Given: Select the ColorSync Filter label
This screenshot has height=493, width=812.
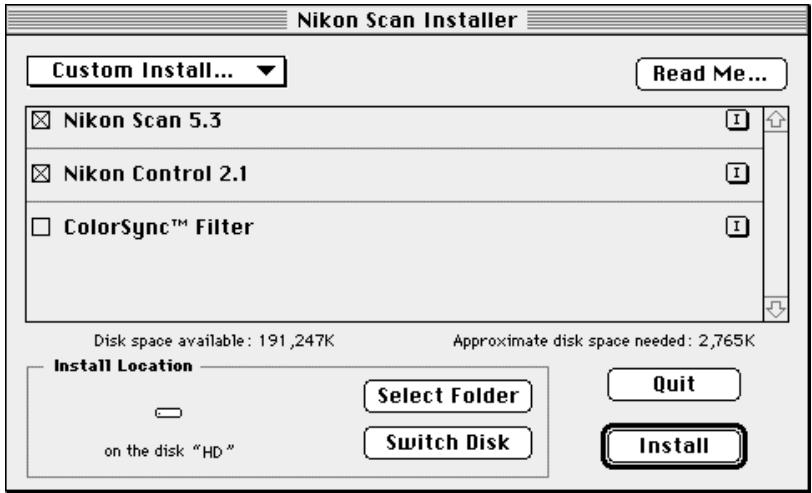Looking at the screenshot, I should [158, 228].
